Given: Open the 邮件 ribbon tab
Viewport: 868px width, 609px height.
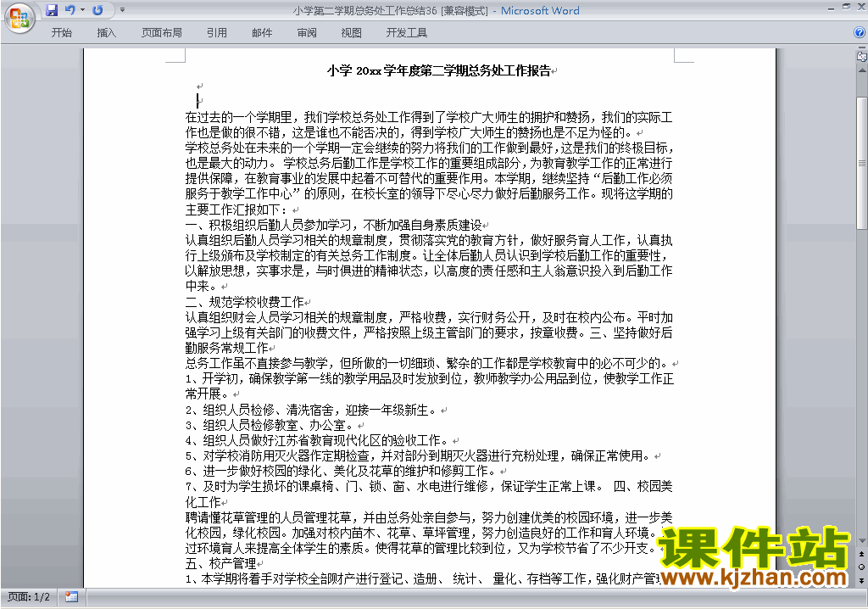Looking at the screenshot, I should click(262, 33).
